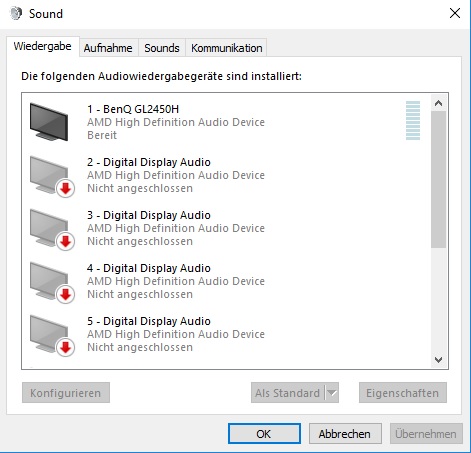Screen dimensions: 471x453
Task: Click the Konfigurieren button
Action: click(x=66, y=393)
